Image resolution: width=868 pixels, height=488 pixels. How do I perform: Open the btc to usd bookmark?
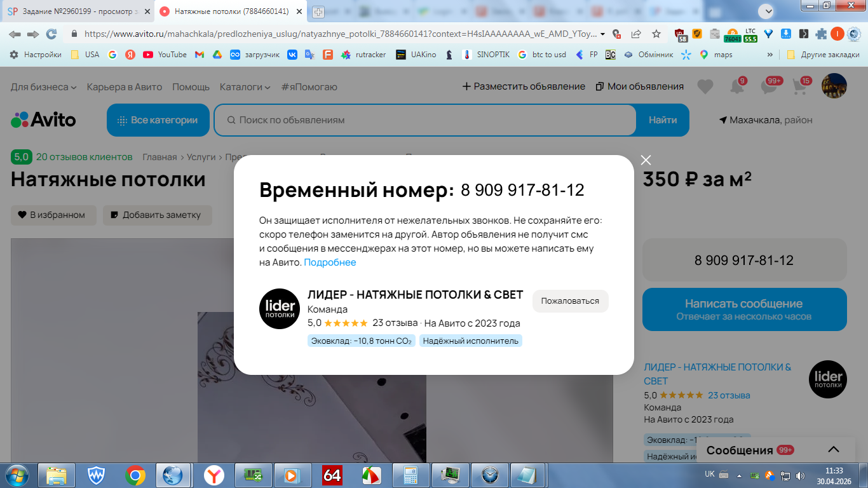coord(541,55)
